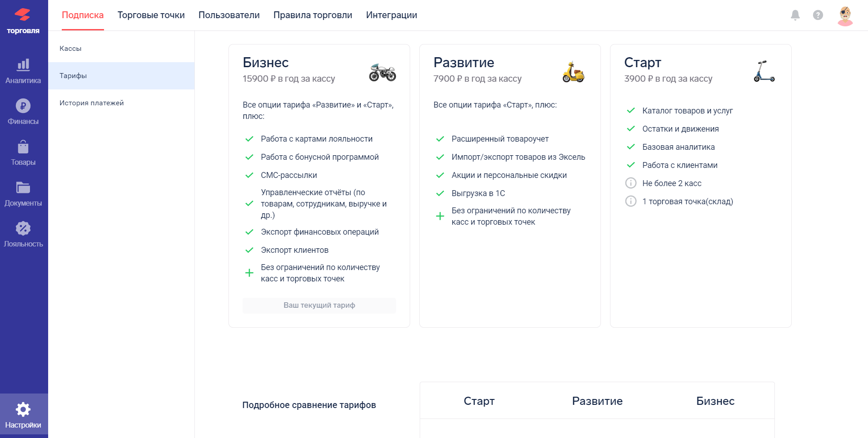The height and width of the screenshot is (438, 868).
Task: Open Документы folder icon
Action: (23, 187)
